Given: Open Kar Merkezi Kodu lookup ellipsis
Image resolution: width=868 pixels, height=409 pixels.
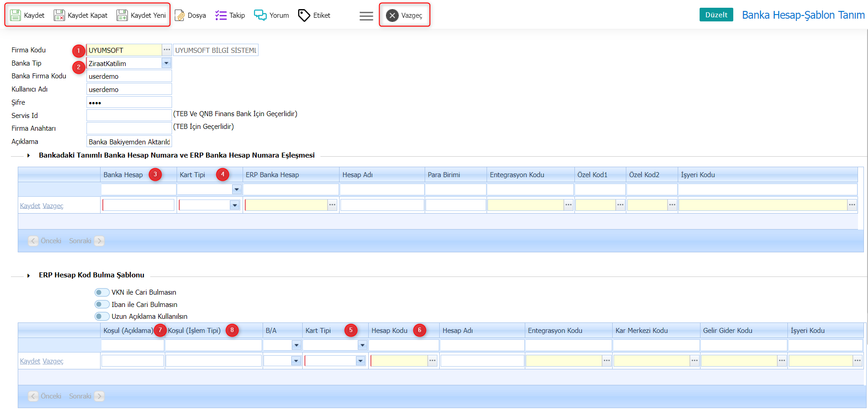Looking at the screenshot, I should (695, 361).
